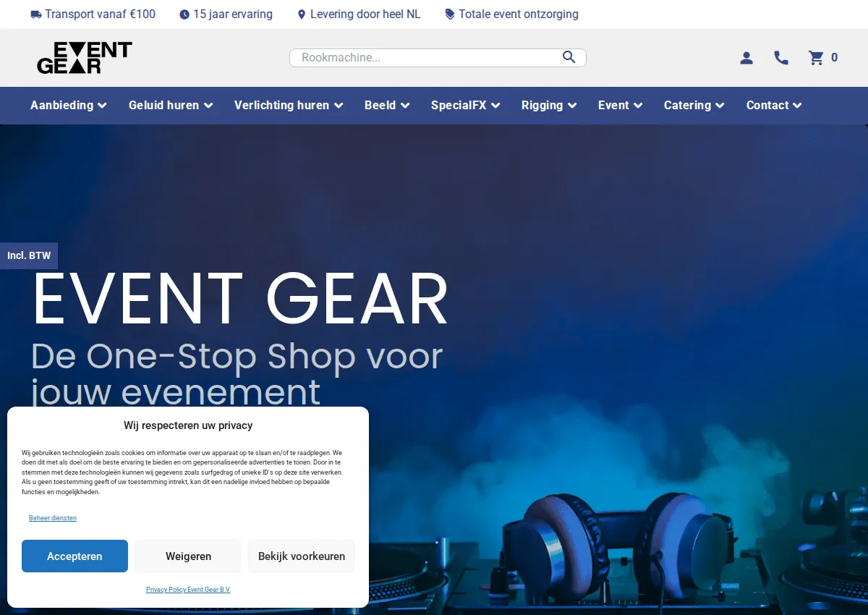This screenshot has width=868, height=615.
Task: Click the clock icon beside 15 jaar ervaring
Action: [184, 14]
